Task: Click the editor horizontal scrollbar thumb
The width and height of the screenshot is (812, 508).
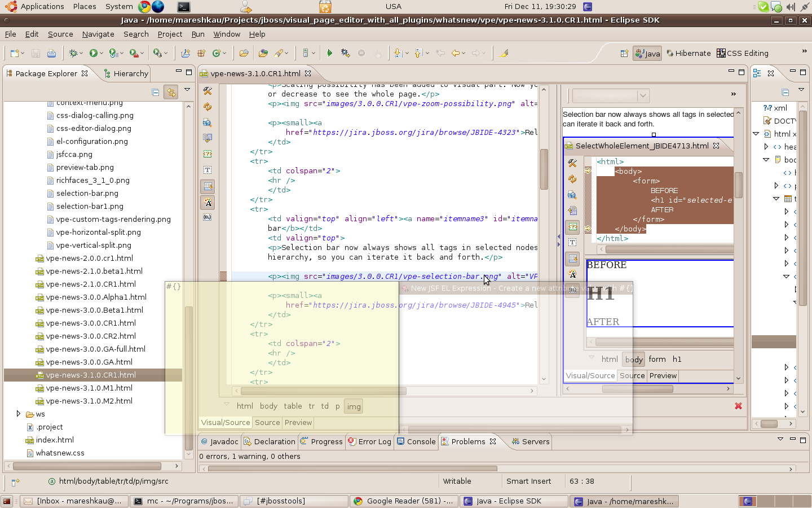Action: point(323,391)
